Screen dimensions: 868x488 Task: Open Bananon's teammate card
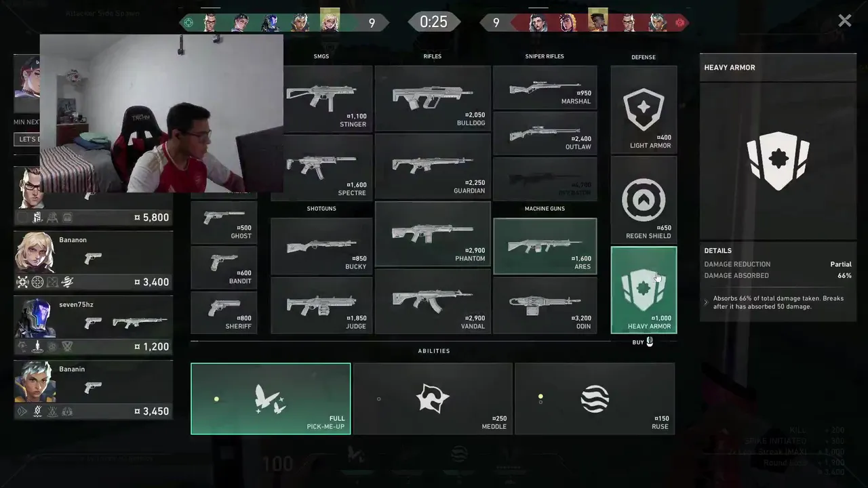coord(94,261)
